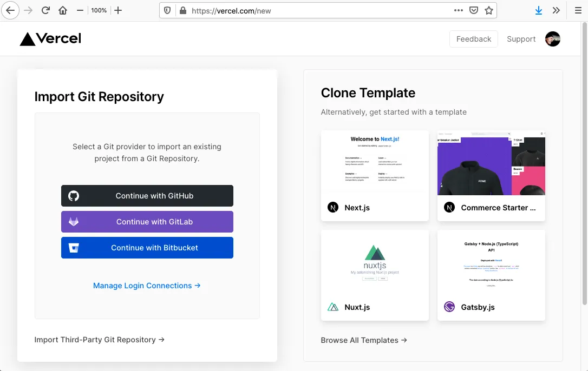Click the Feedback button
The image size is (588, 371).
point(473,38)
